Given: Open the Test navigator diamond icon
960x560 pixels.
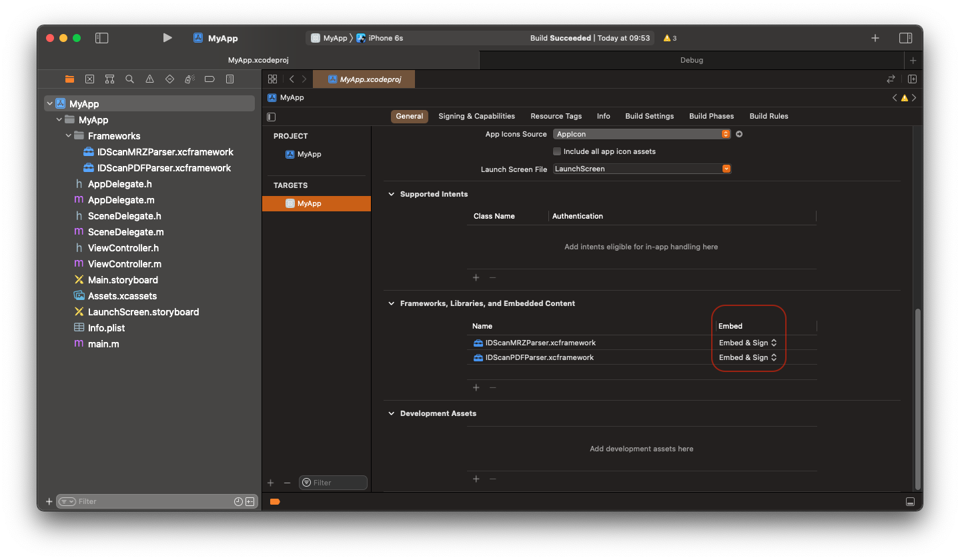Looking at the screenshot, I should [169, 79].
